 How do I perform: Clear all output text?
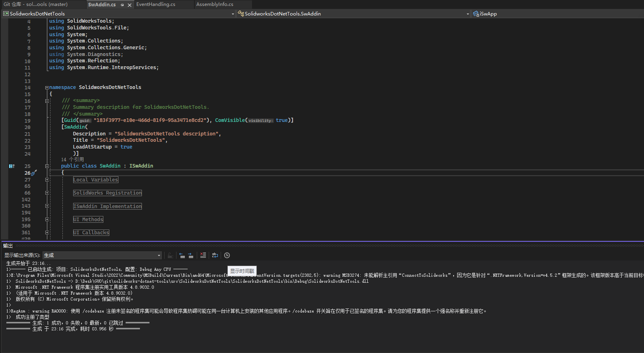click(203, 255)
